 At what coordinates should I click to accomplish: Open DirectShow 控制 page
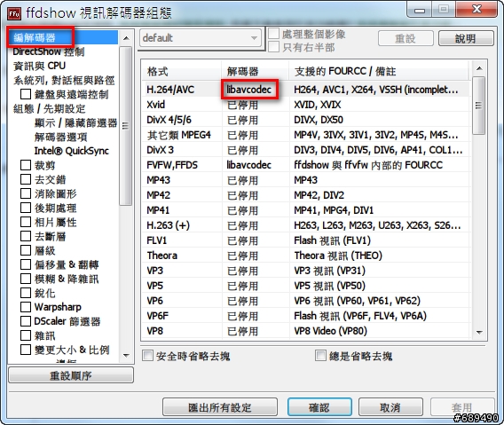49,51
